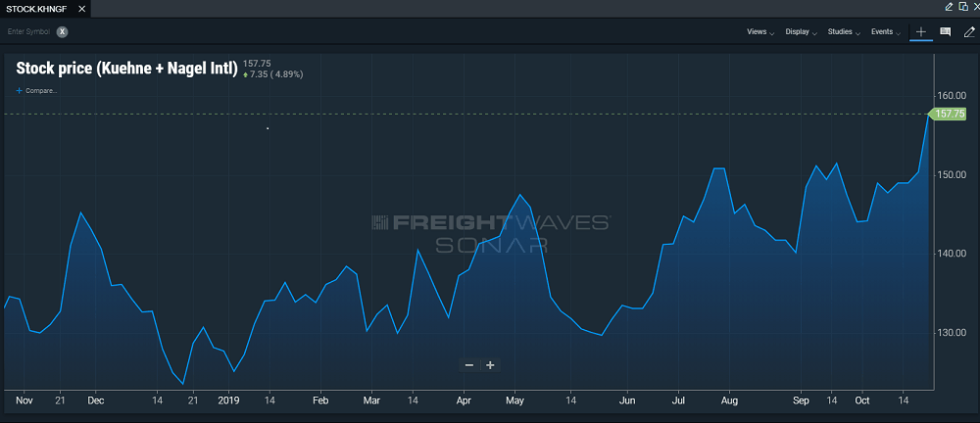The image size is (980, 423).
Task: Click the 7.35 (4.89%) change value
Action: 273,74
